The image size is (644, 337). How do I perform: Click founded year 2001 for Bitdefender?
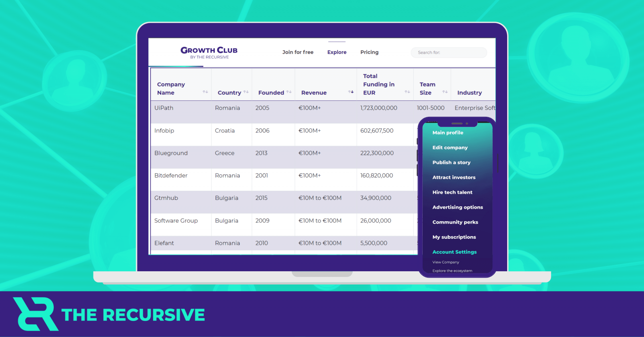pyautogui.click(x=262, y=175)
